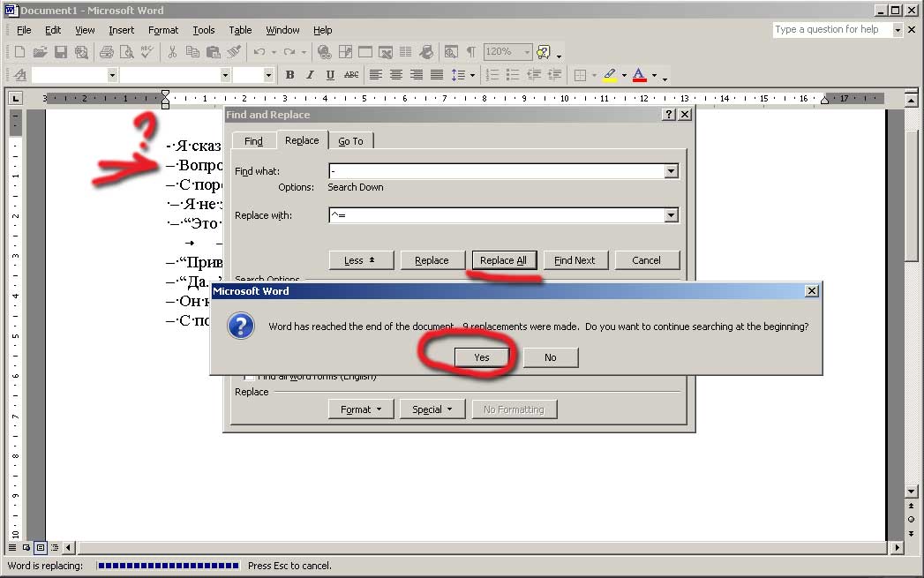The height and width of the screenshot is (578, 924).
Task: Open the Insert menu
Action: [122, 29]
